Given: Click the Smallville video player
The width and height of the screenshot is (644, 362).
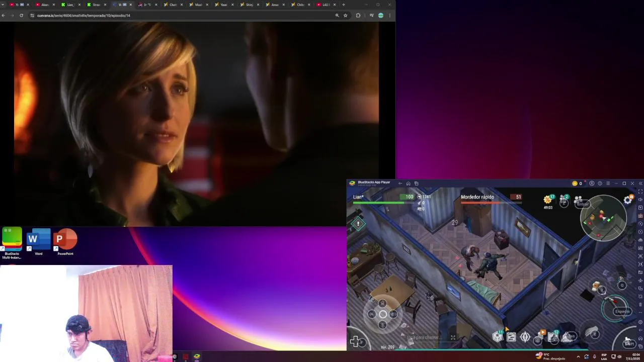Looking at the screenshot, I should (x=196, y=123).
